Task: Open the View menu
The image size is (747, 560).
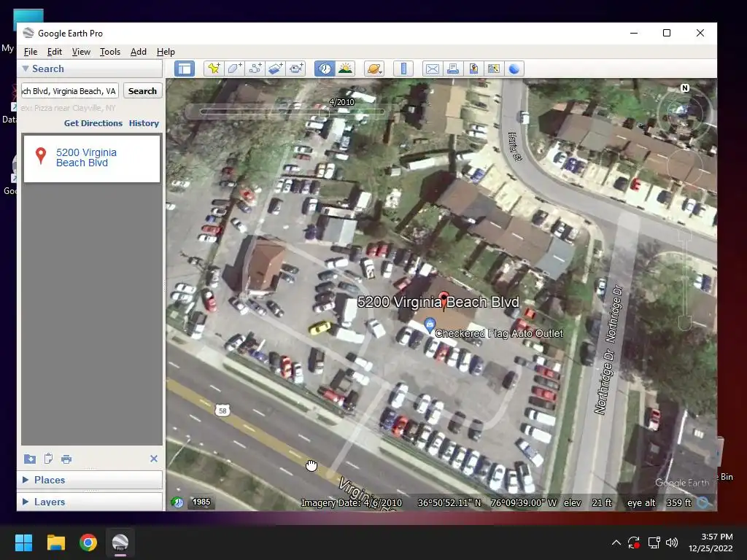Action: (81, 52)
